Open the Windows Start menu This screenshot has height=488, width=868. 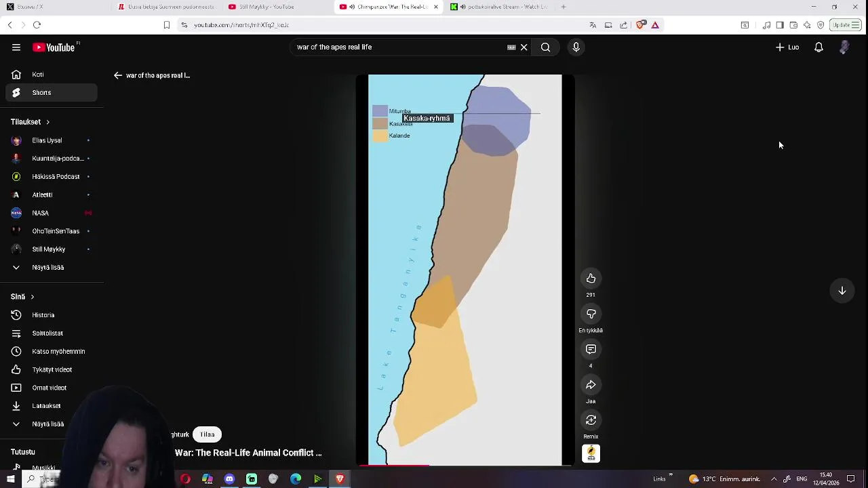coord(11,479)
